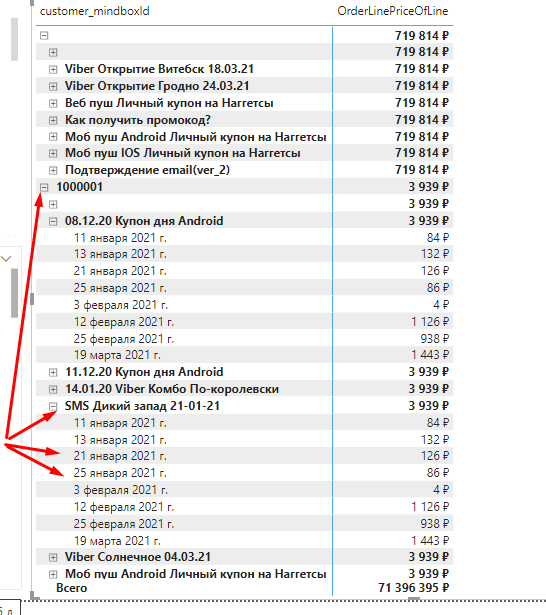
Task: Click the Всего total row label
Action: tap(71, 588)
